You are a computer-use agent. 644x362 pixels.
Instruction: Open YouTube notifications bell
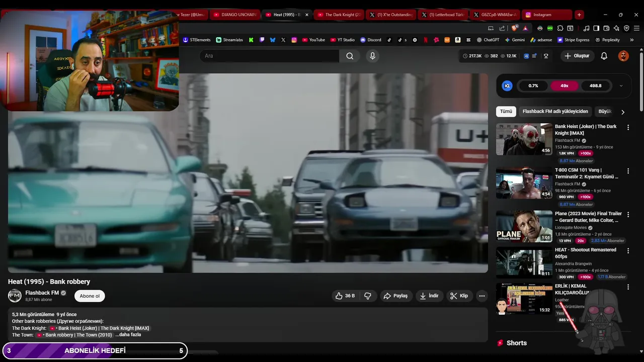coord(604,56)
